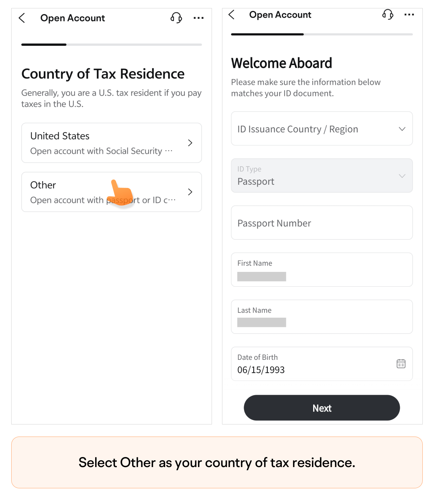Tap the Next button

click(322, 408)
